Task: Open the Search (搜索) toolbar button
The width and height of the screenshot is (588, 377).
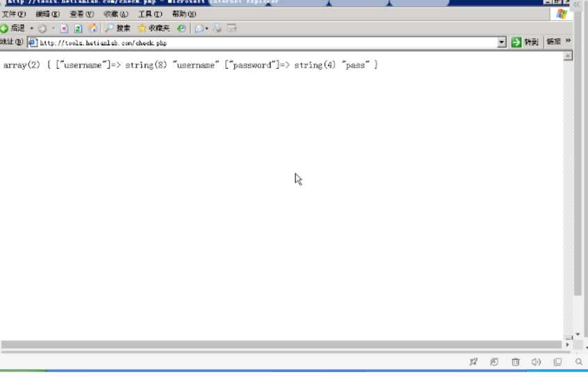Action: pos(117,28)
